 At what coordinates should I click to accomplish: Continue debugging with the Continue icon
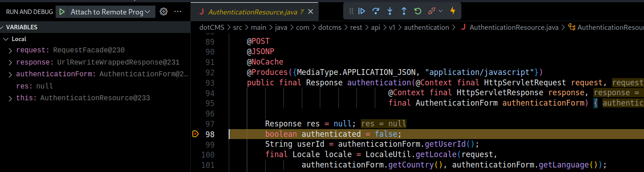pyautogui.click(x=362, y=11)
